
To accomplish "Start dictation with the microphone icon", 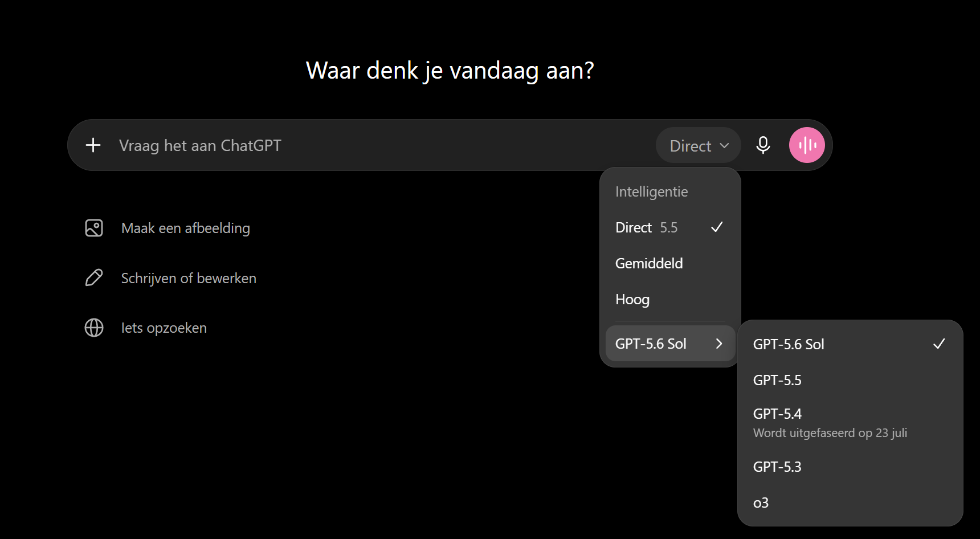I will click(763, 145).
